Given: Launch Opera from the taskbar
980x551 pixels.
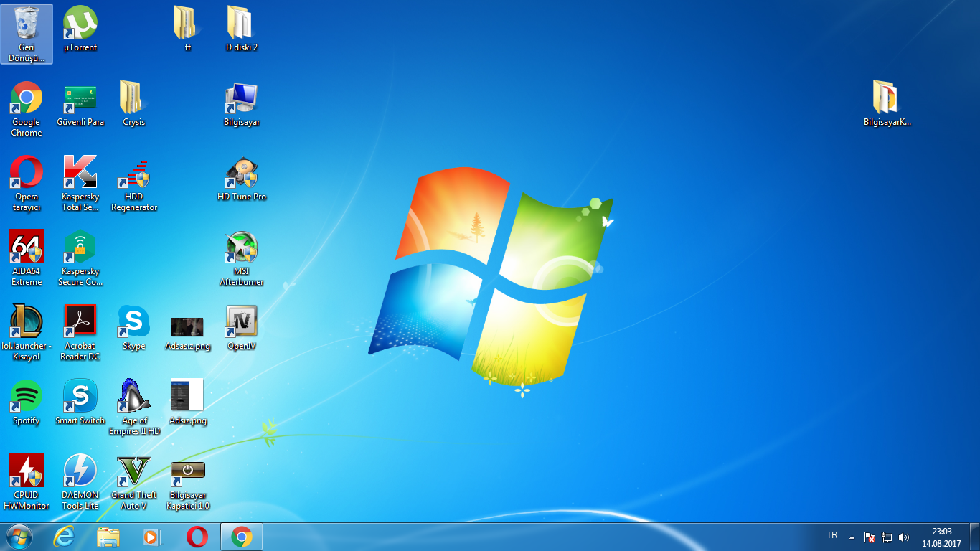Looking at the screenshot, I should coord(197,537).
